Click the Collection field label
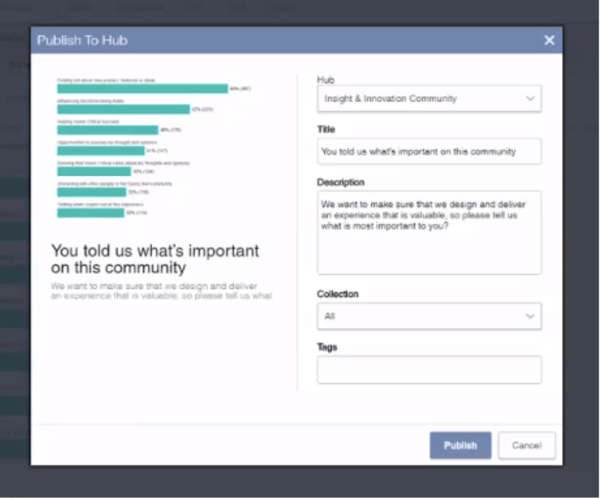The width and height of the screenshot is (600, 498). click(338, 294)
